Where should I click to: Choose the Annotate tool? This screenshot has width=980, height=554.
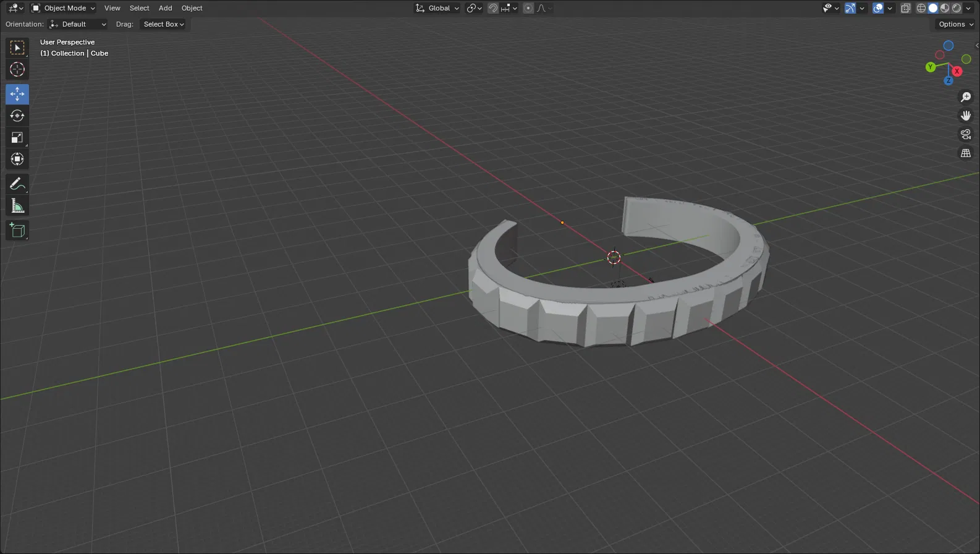(x=17, y=184)
